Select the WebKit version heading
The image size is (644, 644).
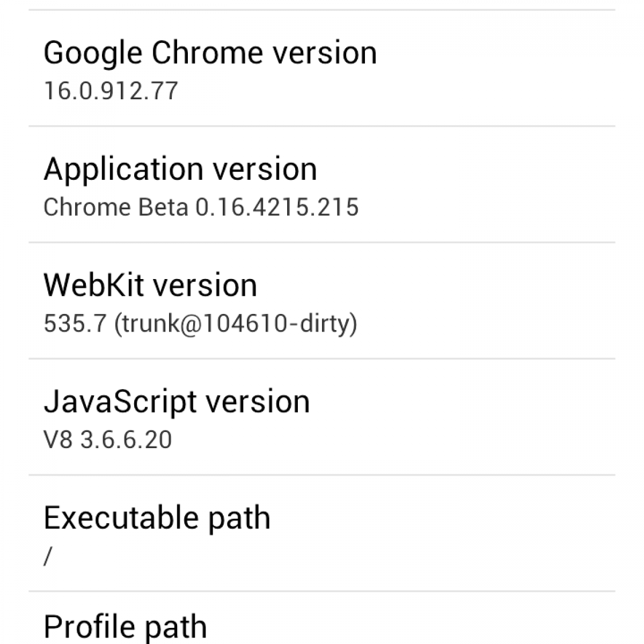point(150,285)
